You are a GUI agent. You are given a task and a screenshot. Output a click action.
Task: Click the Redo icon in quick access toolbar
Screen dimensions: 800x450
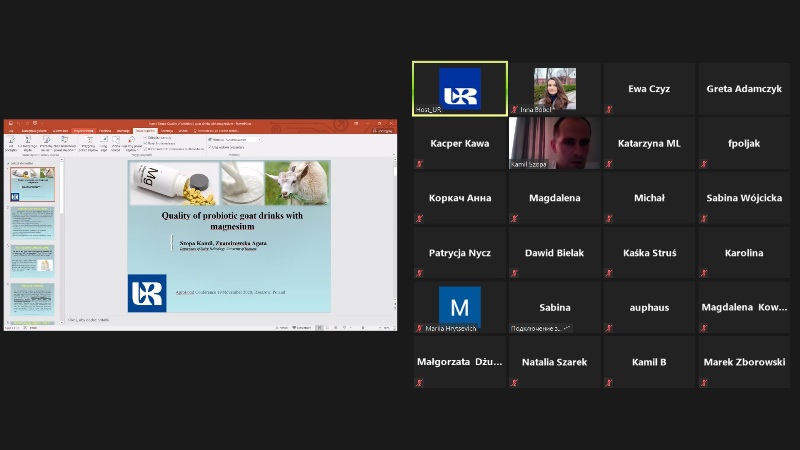pos(27,123)
